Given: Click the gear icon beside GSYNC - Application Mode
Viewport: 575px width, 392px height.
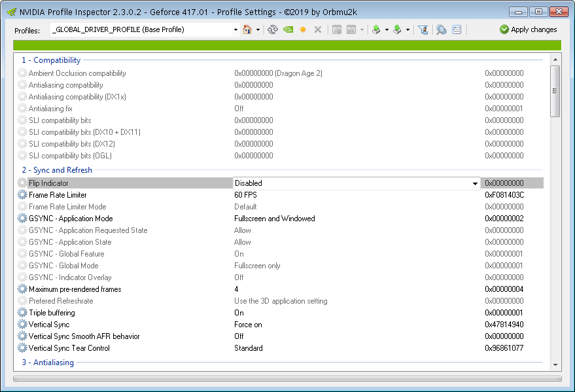Looking at the screenshot, I should [x=22, y=218].
